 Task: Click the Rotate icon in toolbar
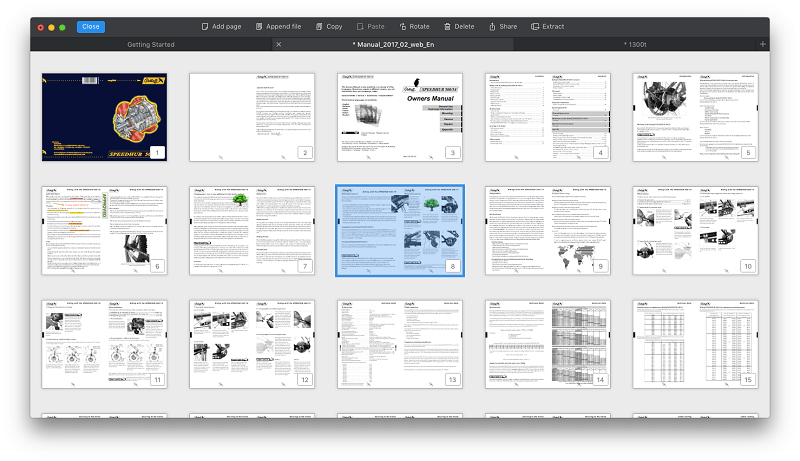[x=403, y=27]
